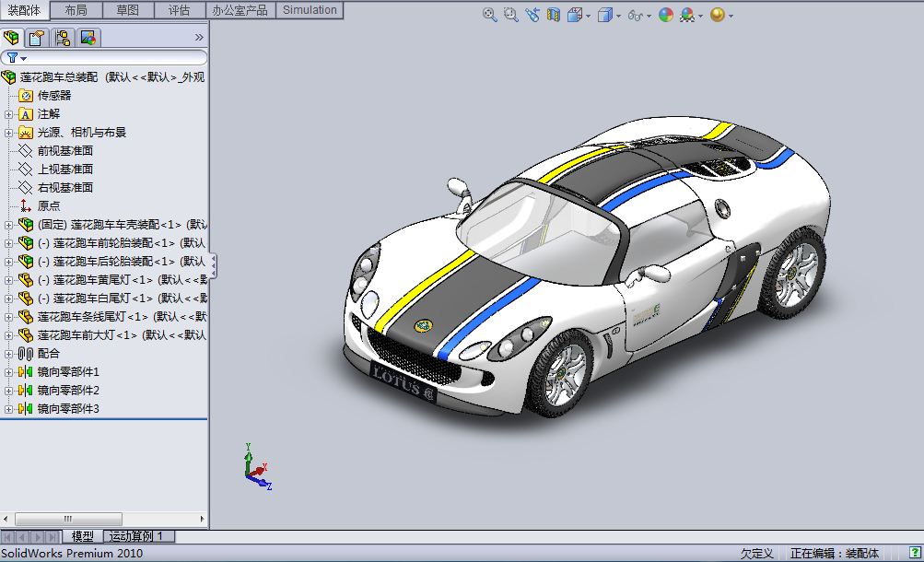
Task: Click the tree scrollbar left arrow
Action: [6, 519]
